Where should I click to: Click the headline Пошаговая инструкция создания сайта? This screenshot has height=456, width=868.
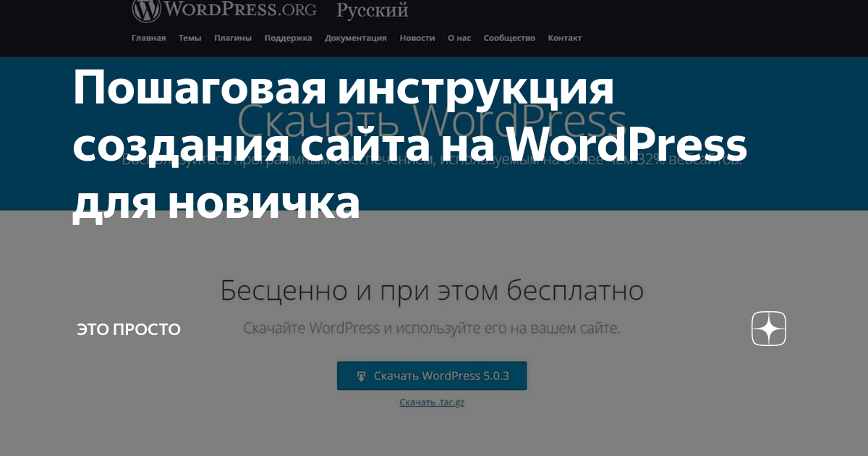(x=409, y=146)
